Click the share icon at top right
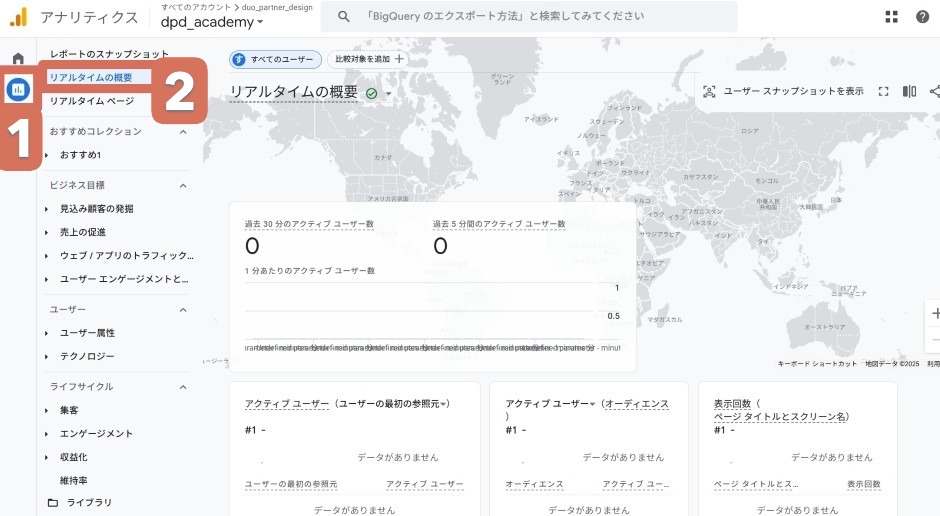The width and height of the screenshot is (940, 516). tap(934, 91)
